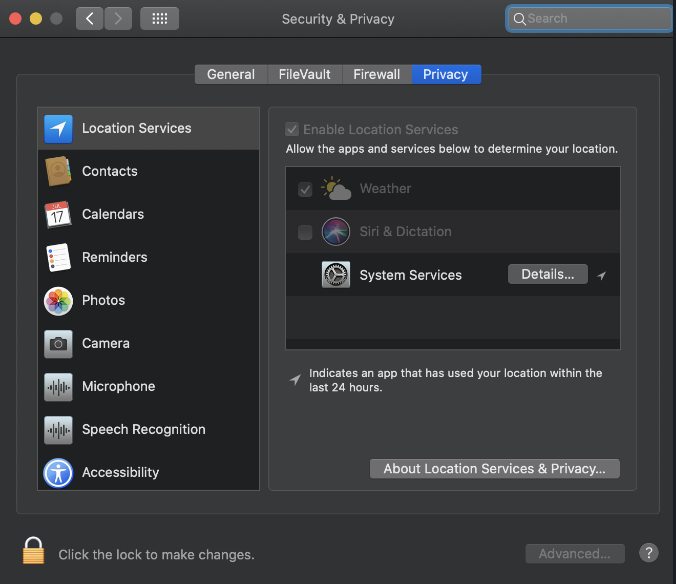Select Location Services text in sidebar
Screen dimensions: 676x584
137,128
